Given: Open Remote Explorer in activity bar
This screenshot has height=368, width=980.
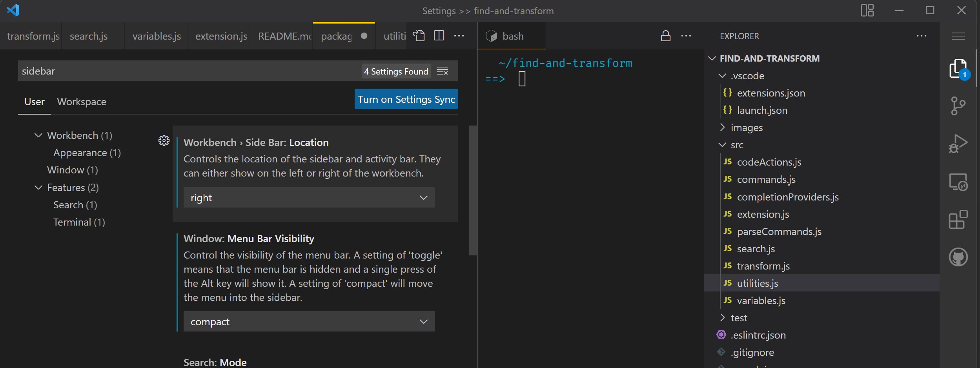Looking at the screenshot, I should [958, 182].
